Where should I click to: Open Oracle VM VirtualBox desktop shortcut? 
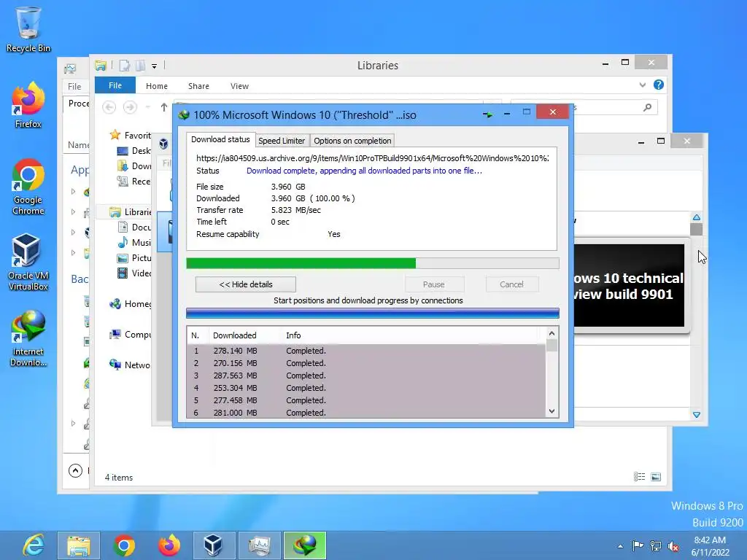tap(28, 262)
